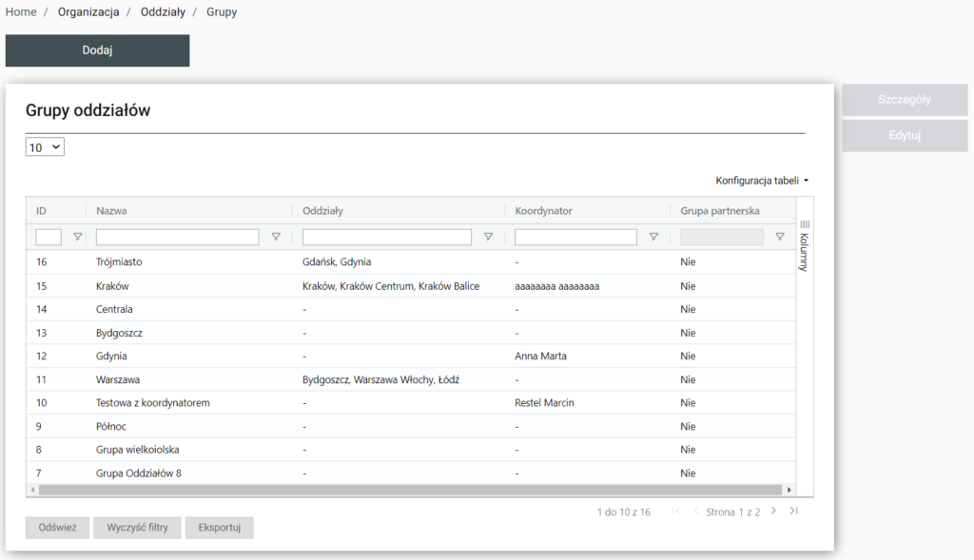Navigate to Organizacja breadcrumb

tap(88, 12)
